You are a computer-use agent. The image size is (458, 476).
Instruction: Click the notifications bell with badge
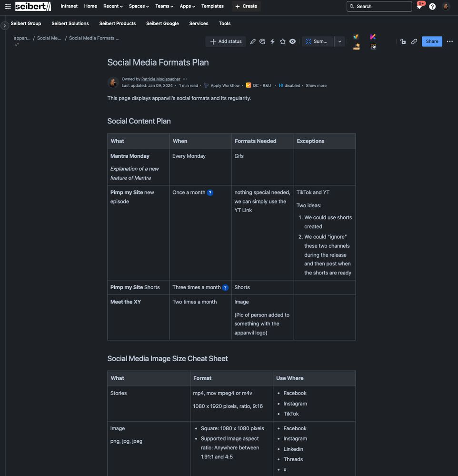tap(418, 6)
